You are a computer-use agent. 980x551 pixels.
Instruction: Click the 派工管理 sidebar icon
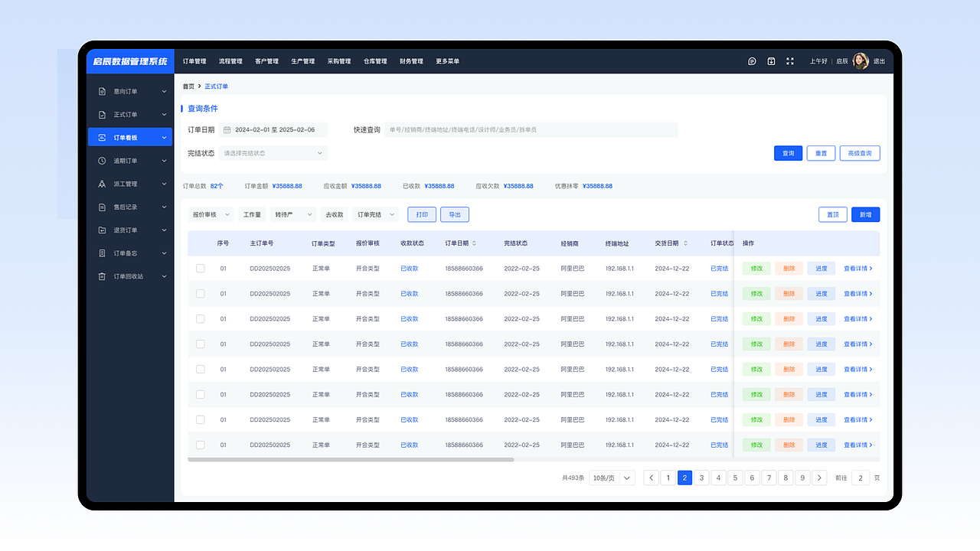point(103,184)
